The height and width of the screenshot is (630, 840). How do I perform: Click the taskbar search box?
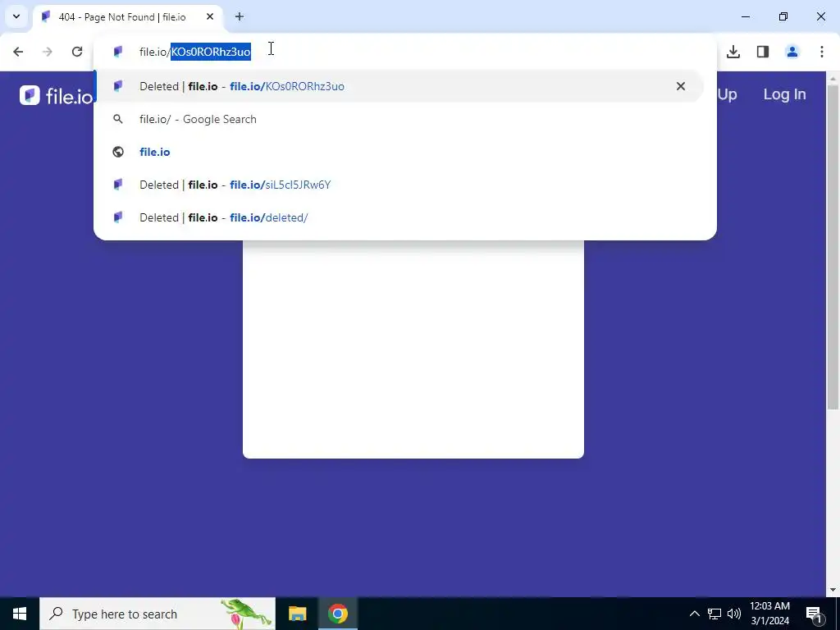(x=157, y=614)
